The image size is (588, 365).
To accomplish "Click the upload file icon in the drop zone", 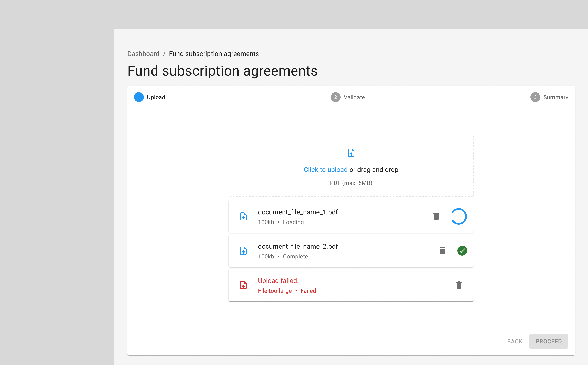I will pos(351,153).
